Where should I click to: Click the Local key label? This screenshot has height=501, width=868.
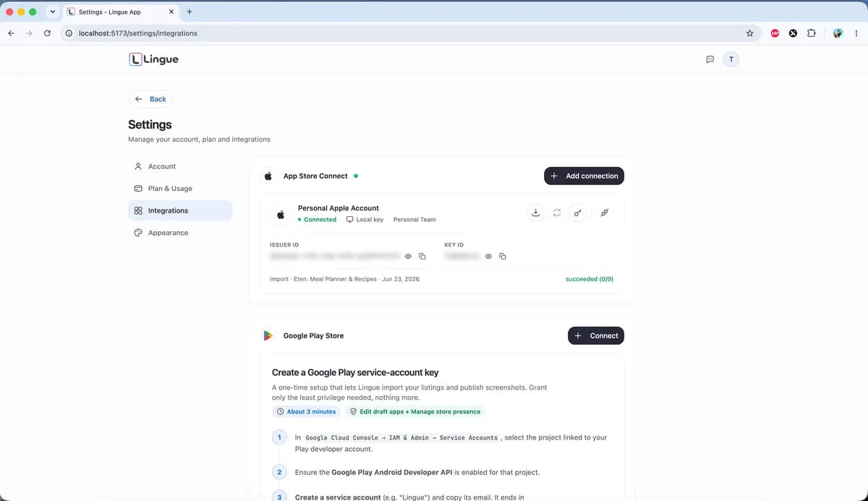coord(365,219)
